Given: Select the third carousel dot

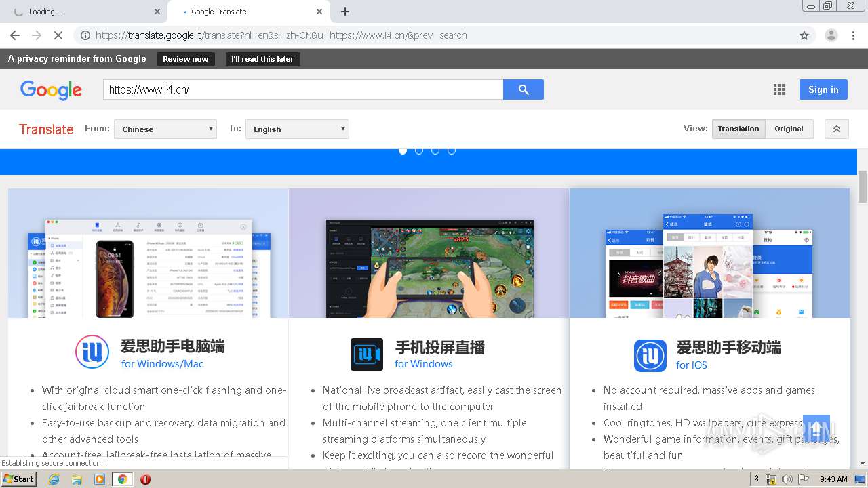Looking at the screenshot, I should 435,150.
